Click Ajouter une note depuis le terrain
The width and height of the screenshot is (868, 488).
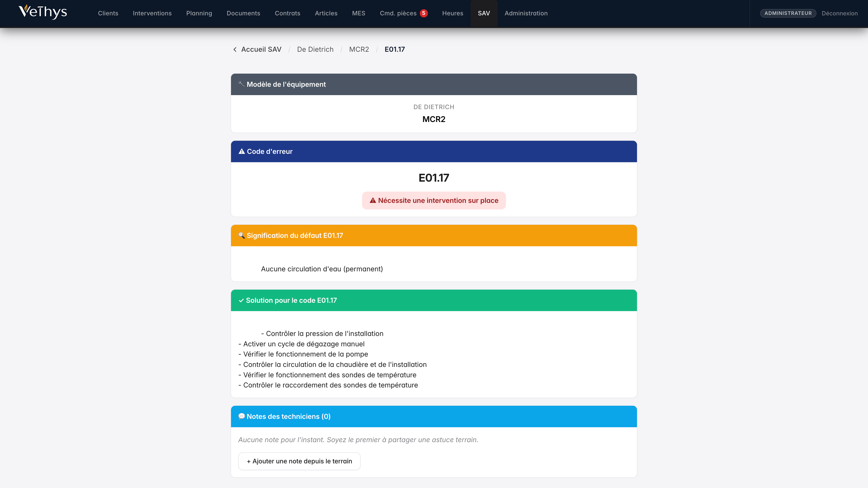point(299,461)
